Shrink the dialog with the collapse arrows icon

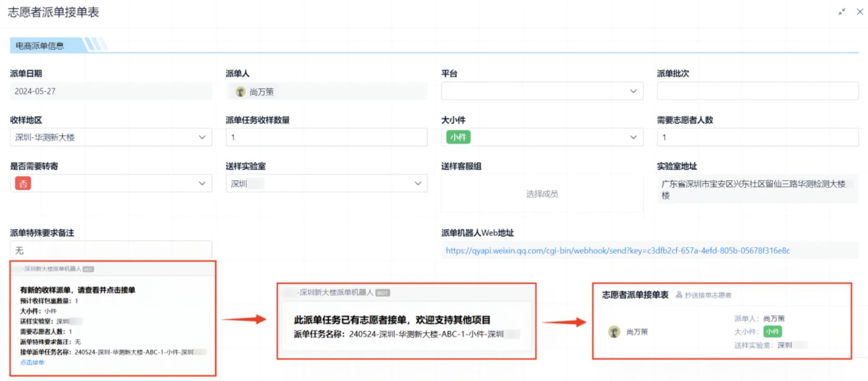point(842,12)
